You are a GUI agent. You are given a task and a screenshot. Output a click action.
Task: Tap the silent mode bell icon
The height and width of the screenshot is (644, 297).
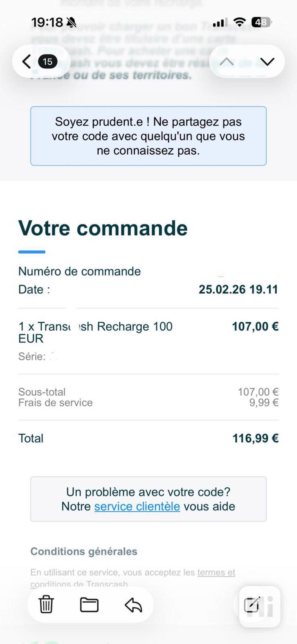click(x=71, y=22)
